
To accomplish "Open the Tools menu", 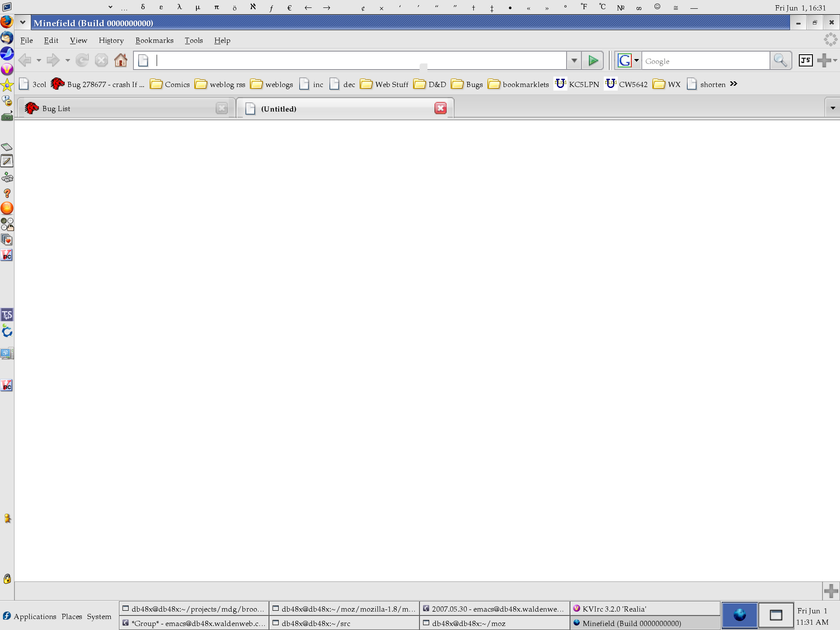I will click(x=194, y=40).
